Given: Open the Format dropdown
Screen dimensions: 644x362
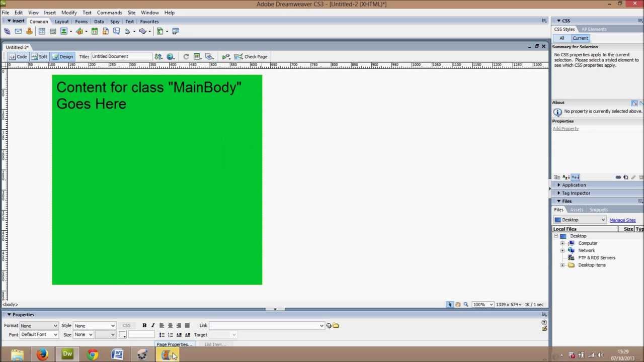Looking at the screenshot, I should pos(39,326).
